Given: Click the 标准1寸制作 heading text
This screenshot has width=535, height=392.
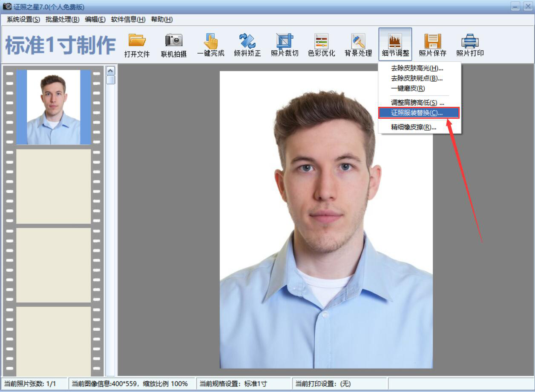Looking at the screenshot, I should [x=60, y=45].
